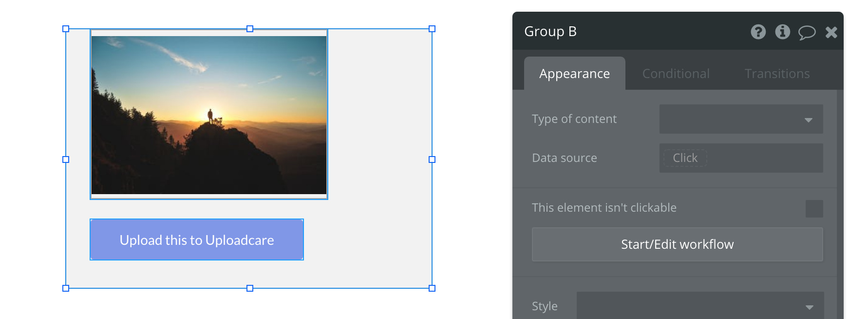The image size is (868, 319).
Task: Open the Type of content dropdown
Action: 741,119
